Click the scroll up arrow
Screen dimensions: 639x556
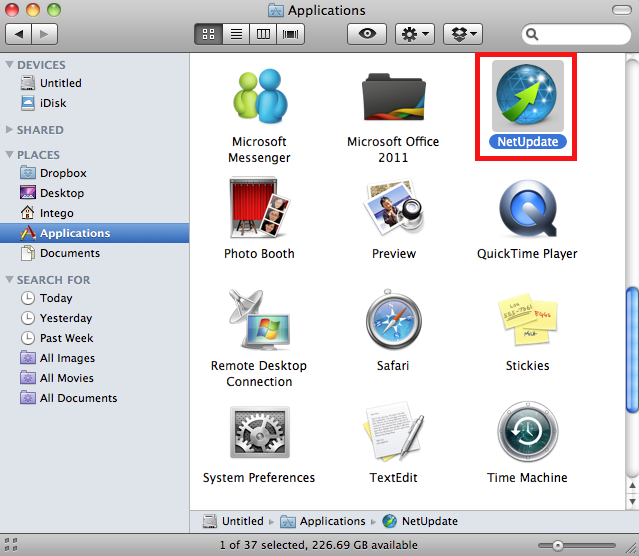632,485
